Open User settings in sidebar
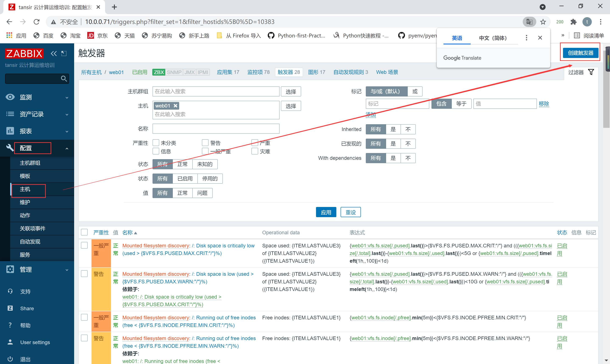 pos(35,342)
